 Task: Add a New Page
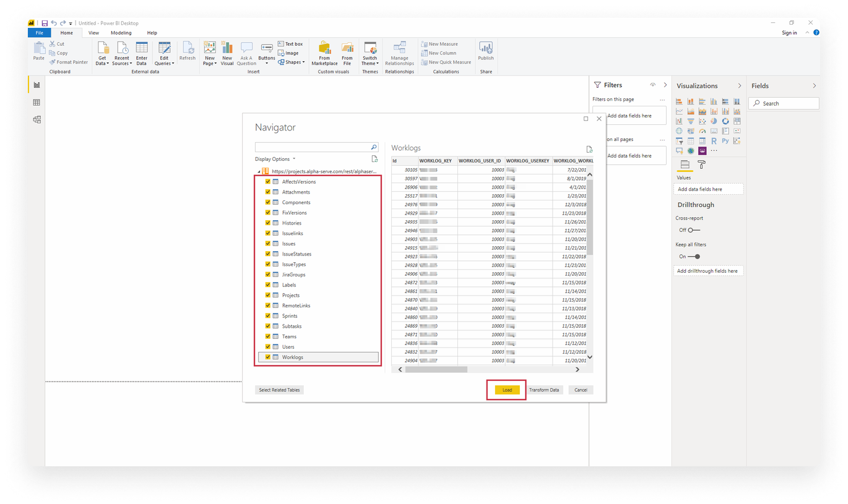coord(210,53)
